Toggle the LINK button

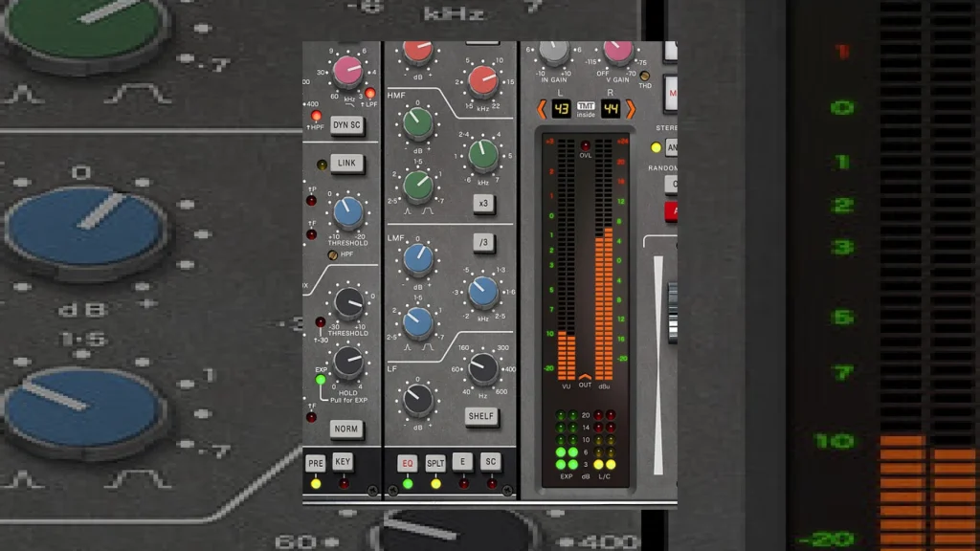(346, 163)
